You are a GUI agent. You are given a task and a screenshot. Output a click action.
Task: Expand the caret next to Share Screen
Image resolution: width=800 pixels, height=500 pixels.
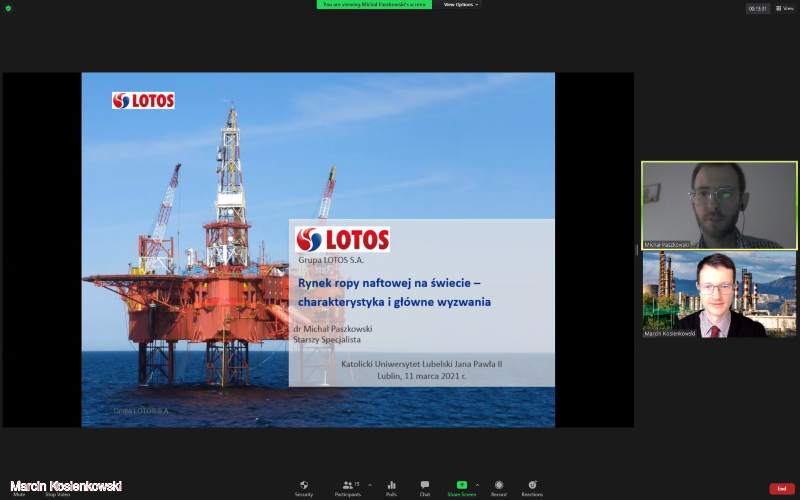click(x=477, y=484)
